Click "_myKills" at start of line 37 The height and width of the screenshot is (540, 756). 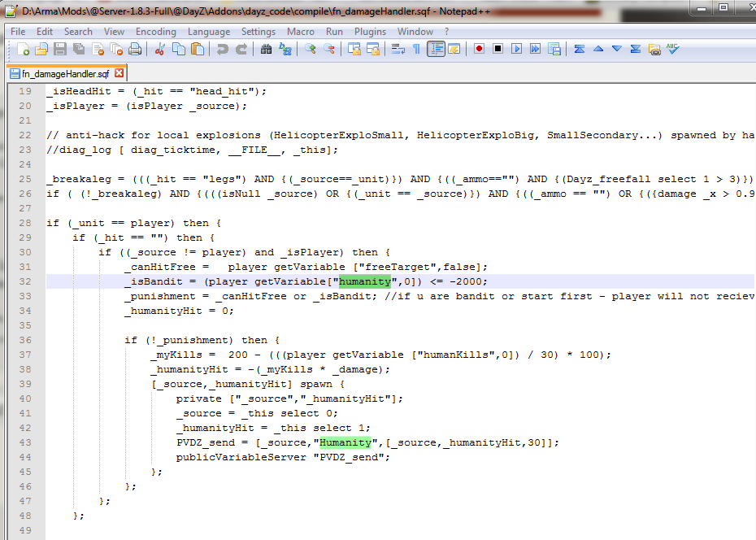(176, 355)
